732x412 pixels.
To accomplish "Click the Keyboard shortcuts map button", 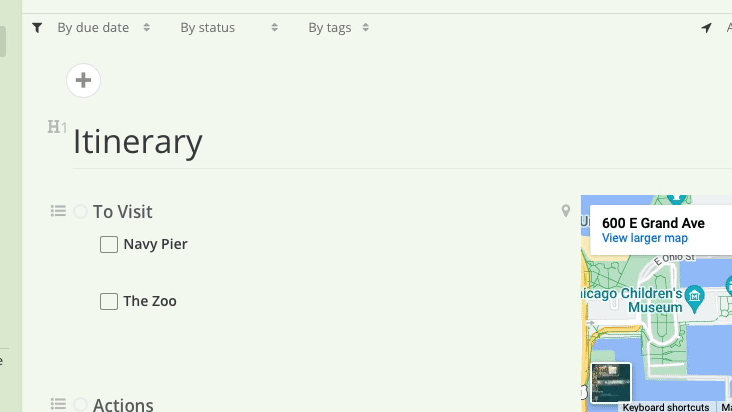I will point(666,407).
